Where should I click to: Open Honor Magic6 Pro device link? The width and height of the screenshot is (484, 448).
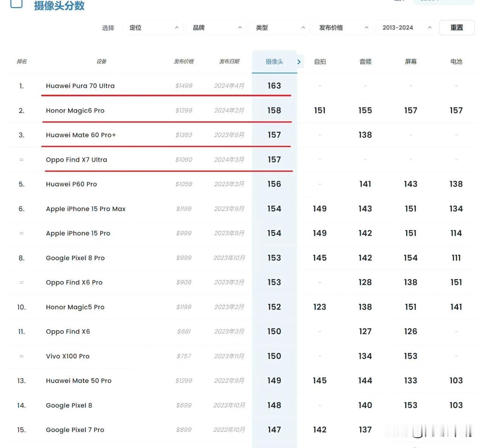75,110
